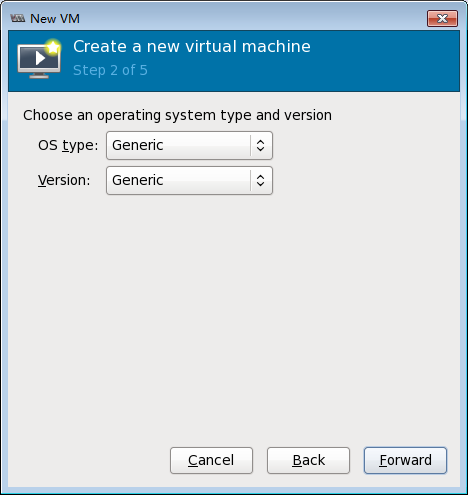Open the OS type dropdown
468x495 pixels.
pyautogui.click(x=189, y=145)
